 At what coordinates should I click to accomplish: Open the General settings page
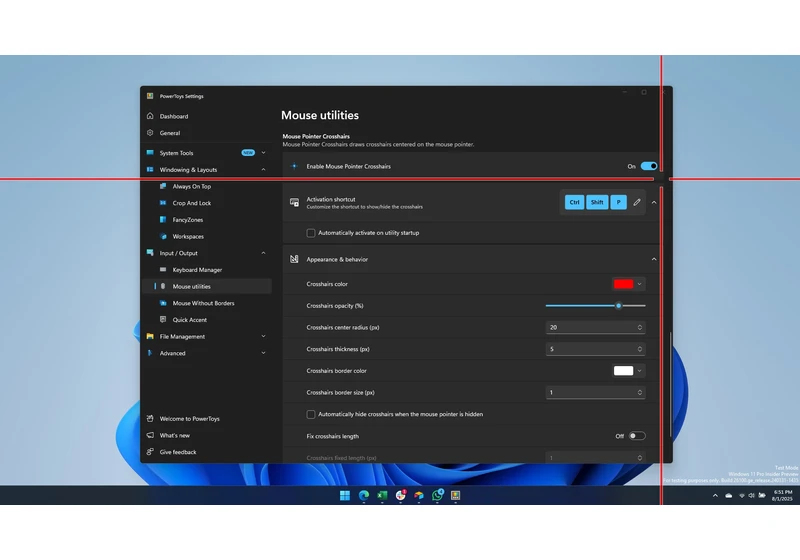pos(170,133)
